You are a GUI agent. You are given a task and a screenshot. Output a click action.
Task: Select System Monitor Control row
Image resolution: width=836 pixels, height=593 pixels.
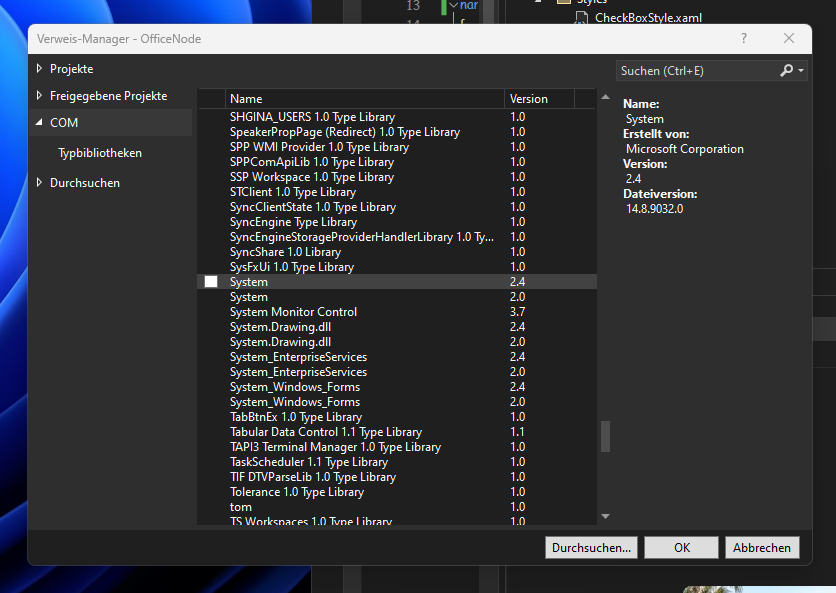pos(397,311)
